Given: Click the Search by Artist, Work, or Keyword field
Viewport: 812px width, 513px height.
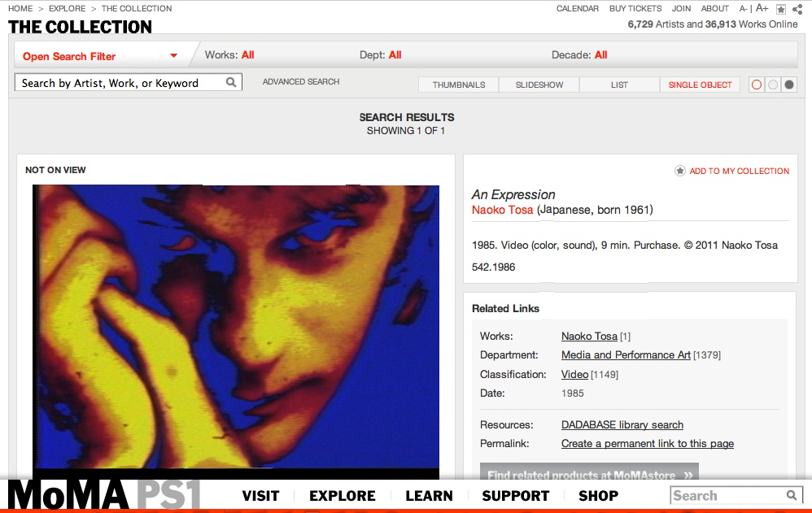Looking at the screenshot, I should point(129,83).
